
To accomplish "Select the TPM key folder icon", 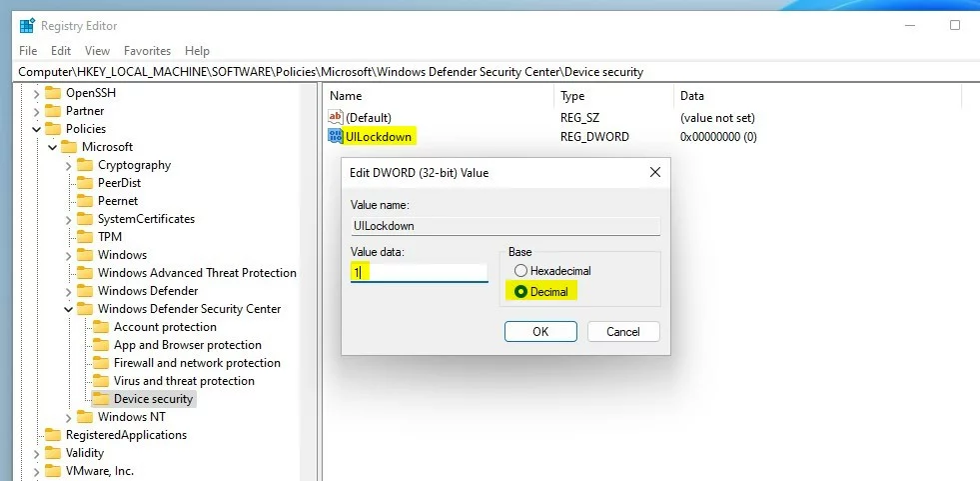I will pyautogui.click(x=84, y=237).
